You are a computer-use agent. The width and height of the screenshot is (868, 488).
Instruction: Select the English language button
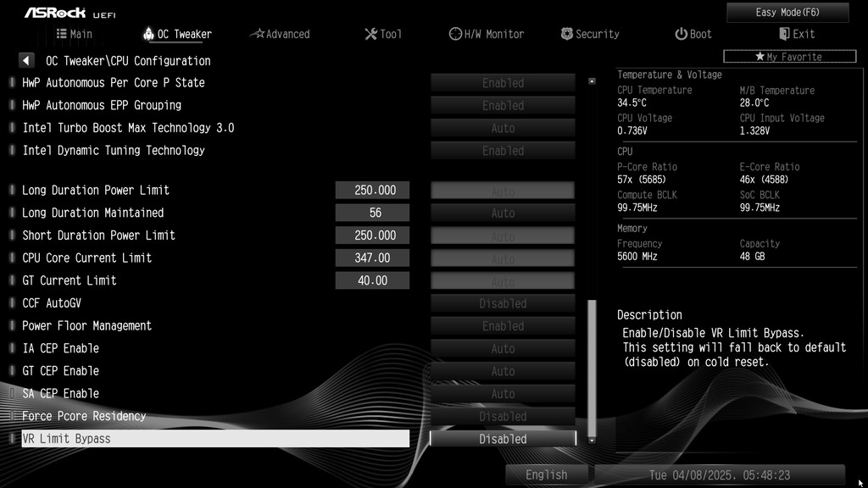[x=547, y=474]
